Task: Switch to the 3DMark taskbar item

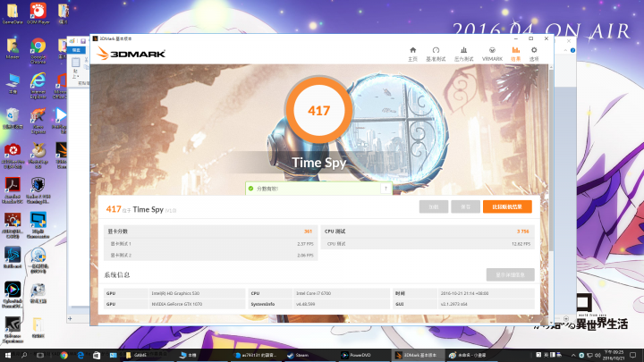Action: 418,355
